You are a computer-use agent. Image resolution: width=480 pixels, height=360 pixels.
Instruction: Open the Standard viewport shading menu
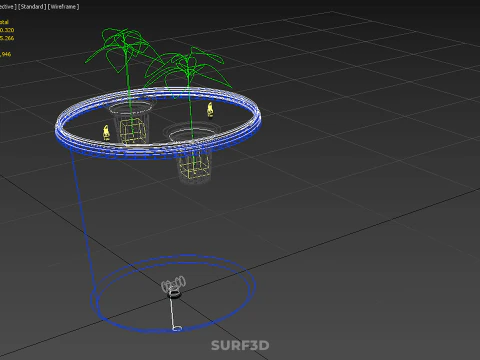(x=32, y=7)
